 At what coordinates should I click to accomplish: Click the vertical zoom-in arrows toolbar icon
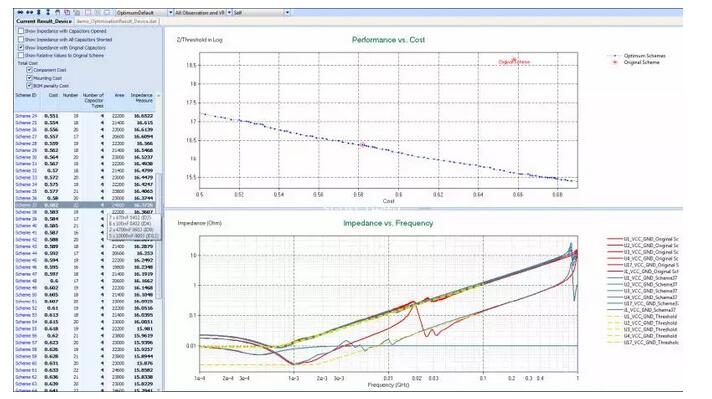click(x=39, y=12)
